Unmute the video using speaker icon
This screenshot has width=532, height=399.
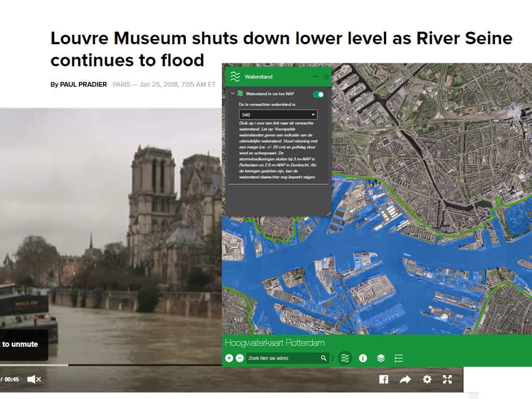[x=34, y=379]
